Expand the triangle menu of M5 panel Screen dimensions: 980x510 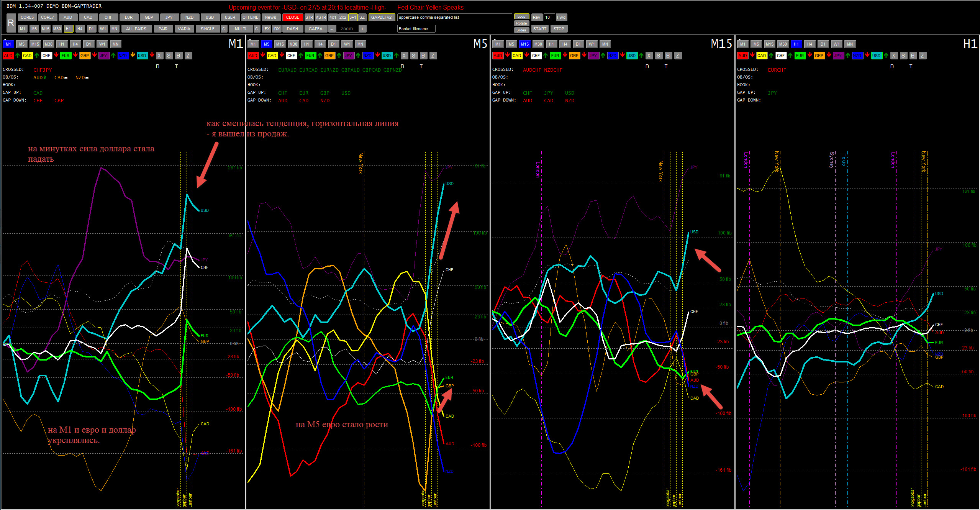(x=250, y=39)
